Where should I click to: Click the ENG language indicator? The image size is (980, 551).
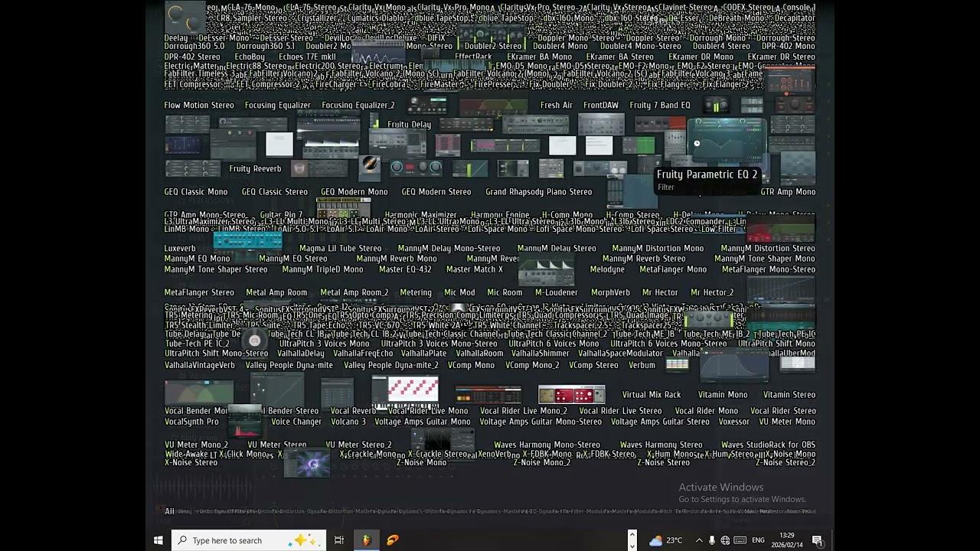point(758,540)
